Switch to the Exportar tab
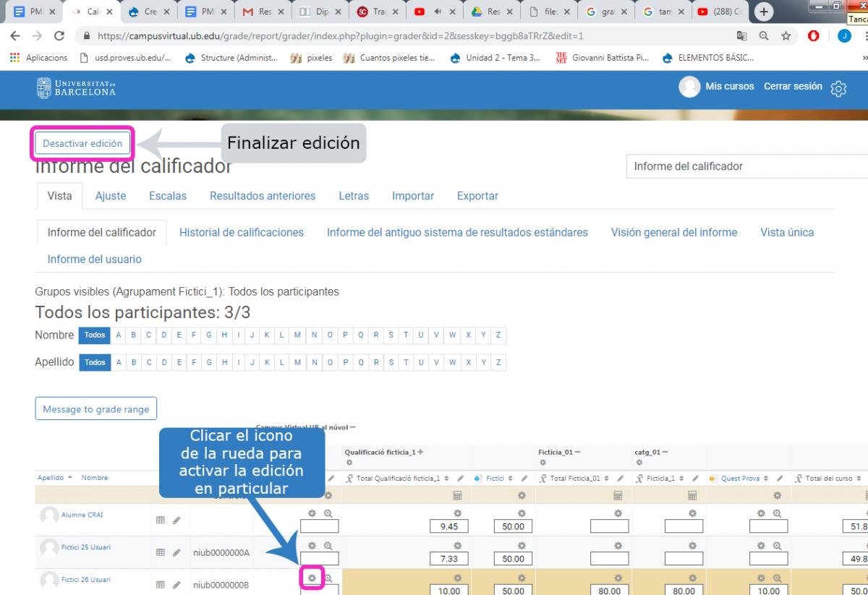 pyautogui.click(x=477, y=196)
